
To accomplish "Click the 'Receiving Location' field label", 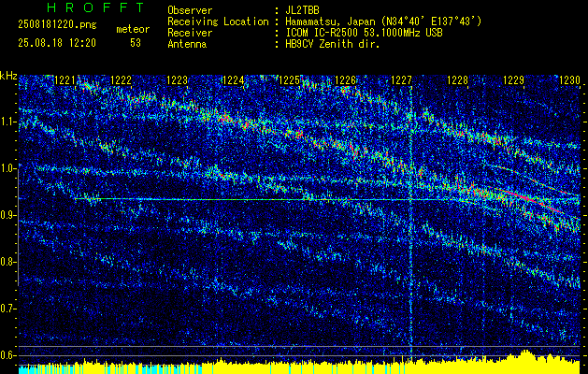I will pyautogui.click(x=218, y=22).
